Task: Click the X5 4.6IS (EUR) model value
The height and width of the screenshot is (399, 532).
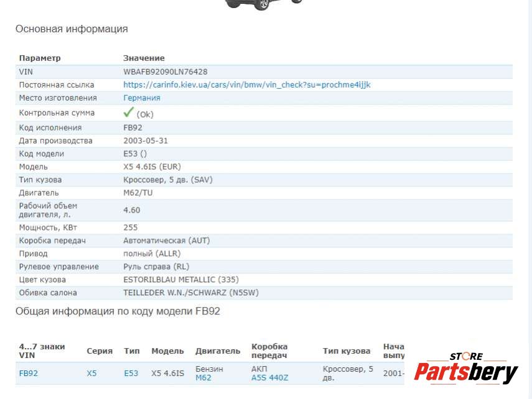Action: tap(152, 167)
